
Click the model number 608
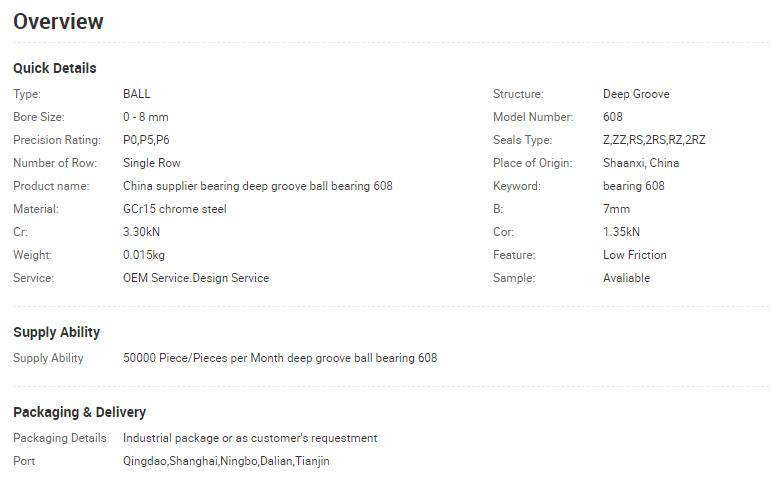[613, 117]
